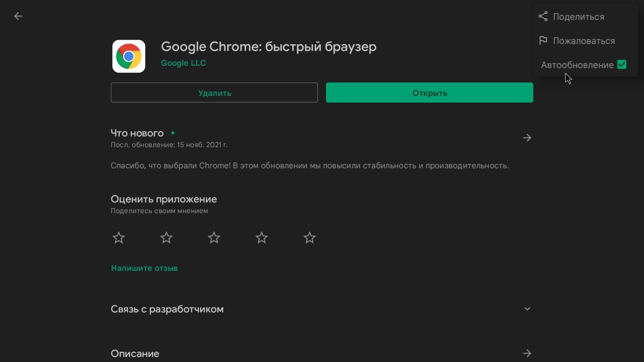
Task: Click the Оценить приложение heading
Action: [164, 199]
